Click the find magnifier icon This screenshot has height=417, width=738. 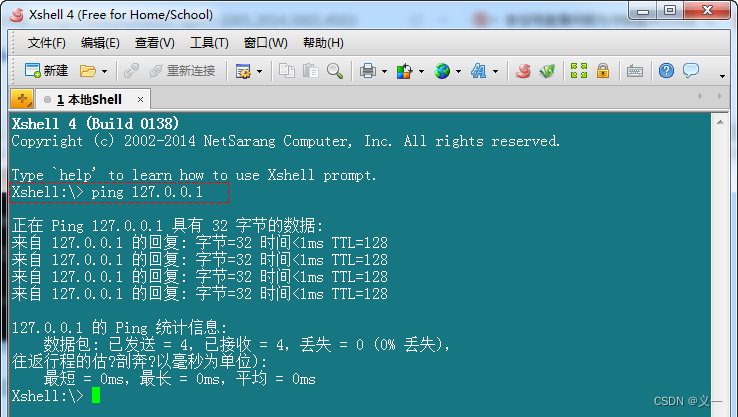coord(335,71)
